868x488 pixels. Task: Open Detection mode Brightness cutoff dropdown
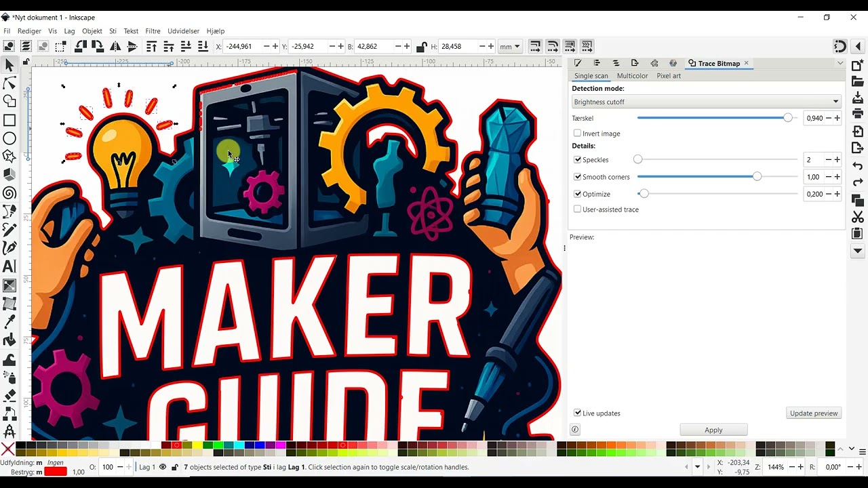pyautogui.click(x=706, y=102)
